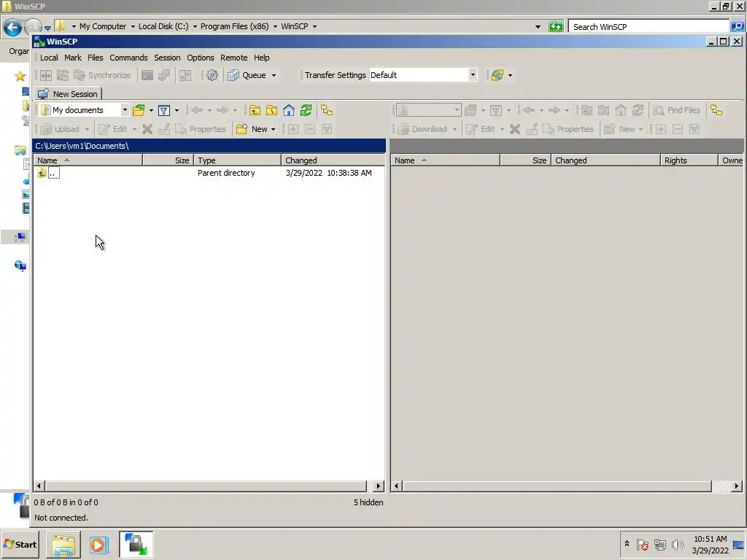The height and width of the screenshot is (560, 747).
Task: Sort remote panel by Rights column
Action: tap(689, 160)
